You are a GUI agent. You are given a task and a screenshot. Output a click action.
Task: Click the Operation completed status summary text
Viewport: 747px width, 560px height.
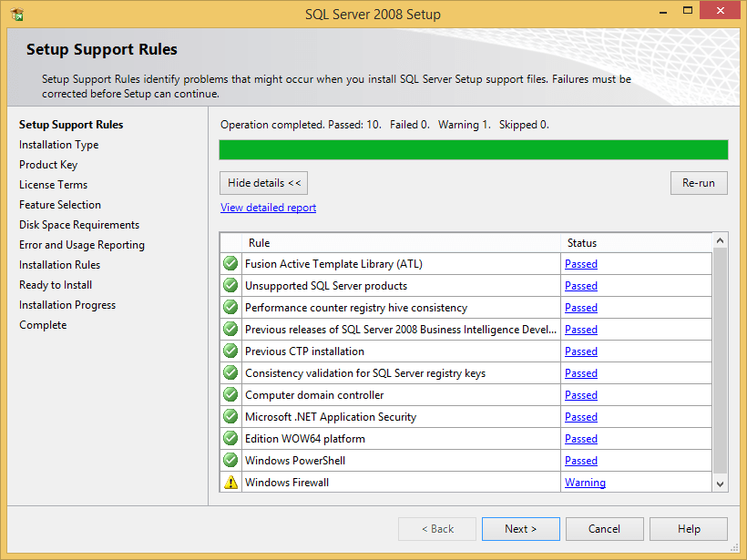tap(384, 125)
